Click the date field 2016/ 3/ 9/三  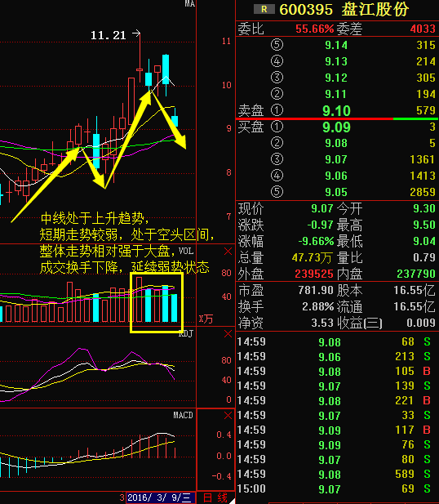[x=161, y=498]
